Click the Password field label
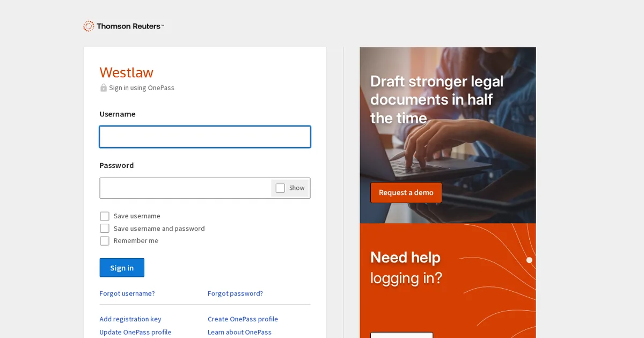Screen dimensions: 644x338 [x=116, y=165]
